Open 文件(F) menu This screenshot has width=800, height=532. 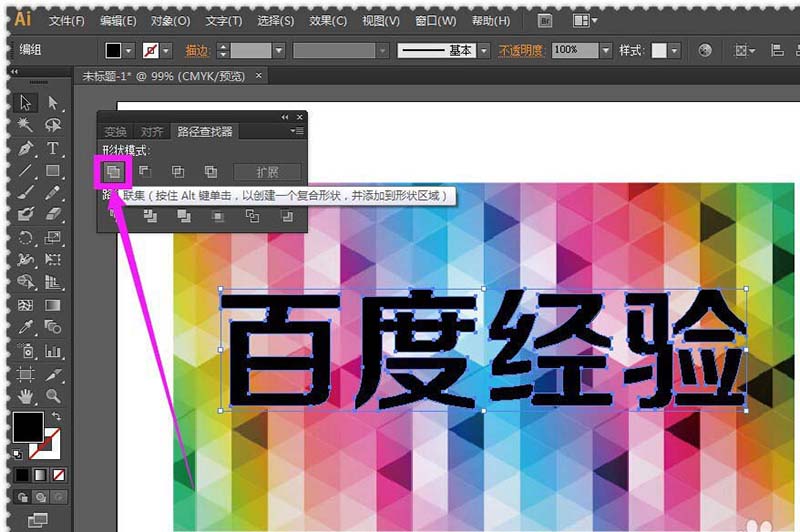point(67,21)
